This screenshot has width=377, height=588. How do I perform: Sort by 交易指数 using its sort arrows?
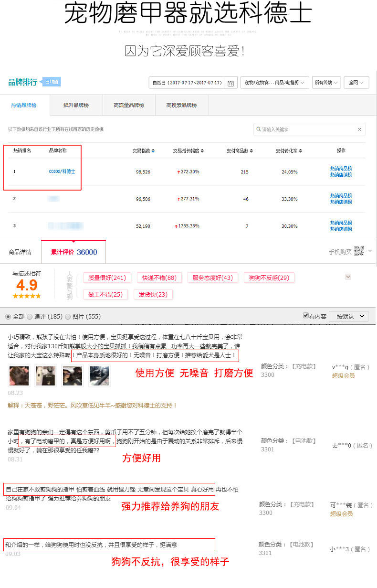click(153, 151)
